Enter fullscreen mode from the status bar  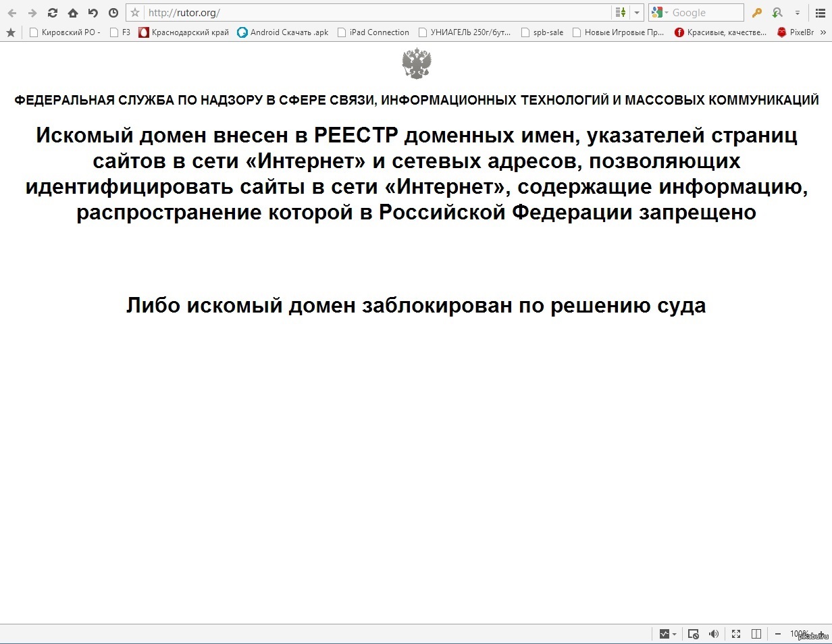tap(736, 634)
